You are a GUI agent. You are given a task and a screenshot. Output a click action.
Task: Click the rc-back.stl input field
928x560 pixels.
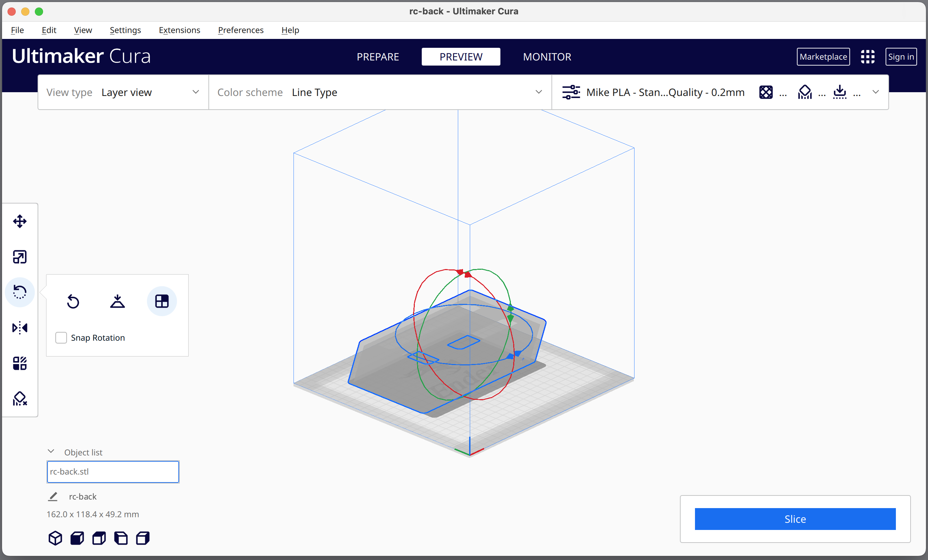113,471
